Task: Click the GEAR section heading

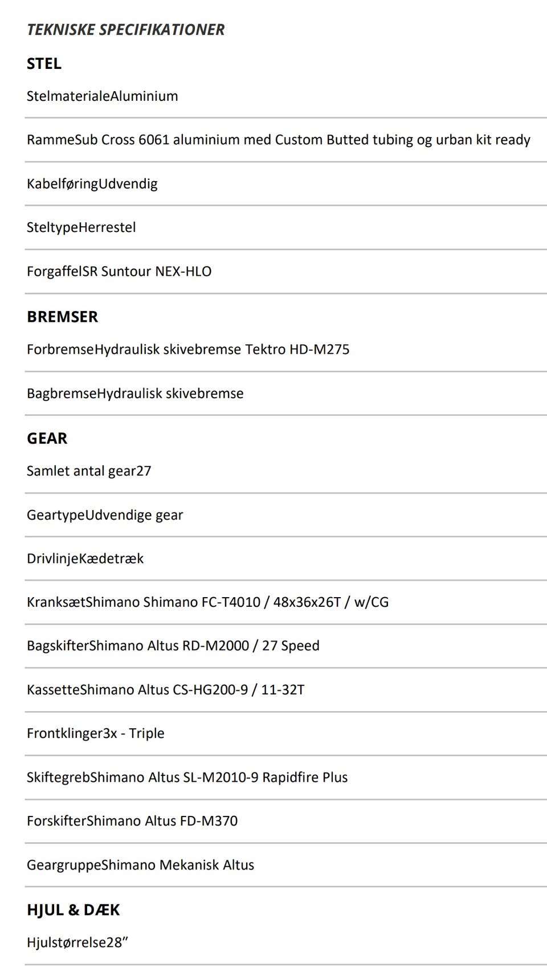Action: pos(47,438)
